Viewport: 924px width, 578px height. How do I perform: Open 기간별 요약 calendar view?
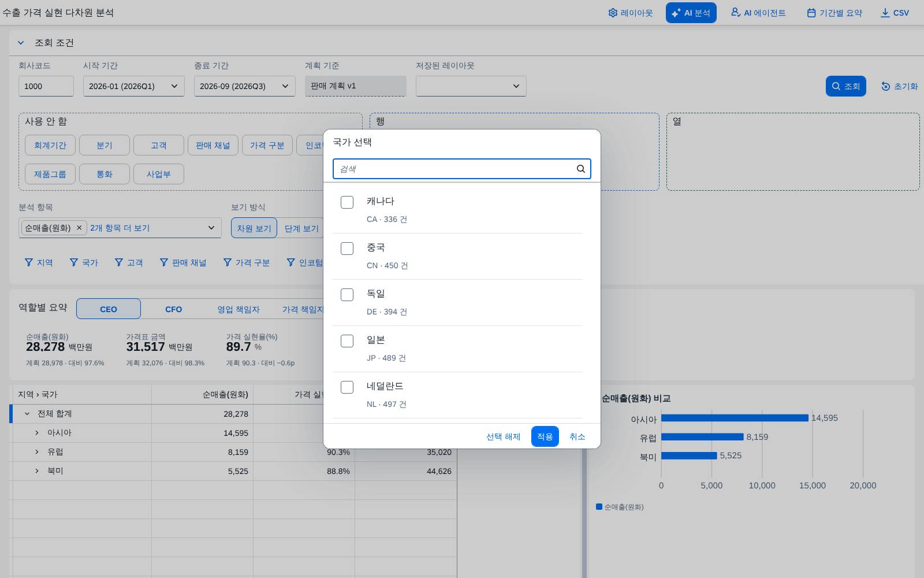834,13
